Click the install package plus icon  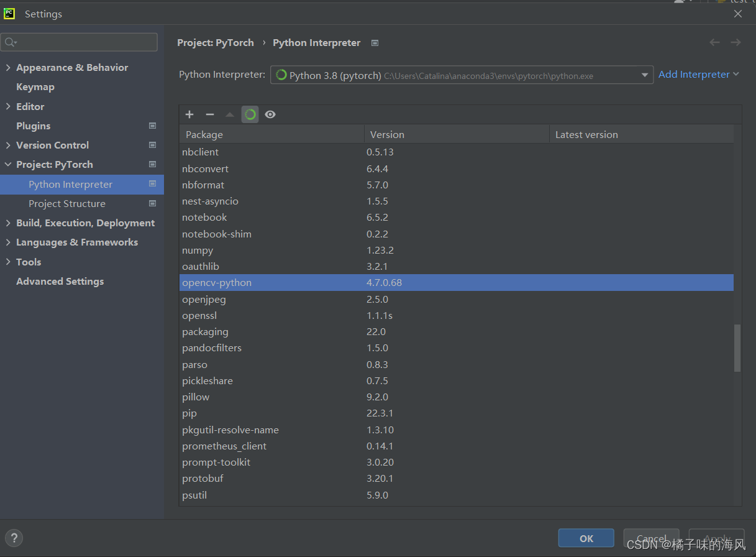tap(189, 114)
